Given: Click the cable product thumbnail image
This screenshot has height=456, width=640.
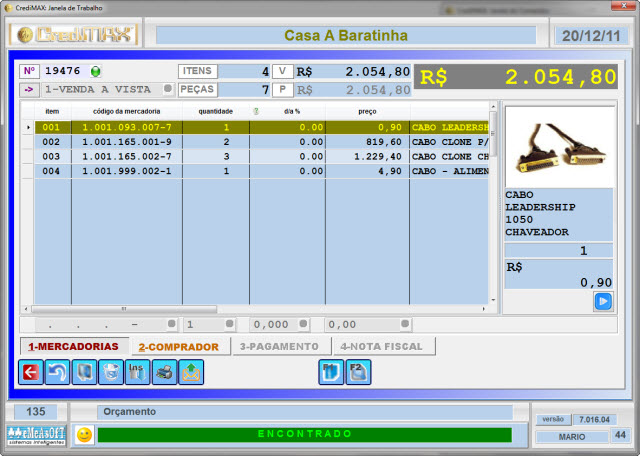Looking at the screenshot, I should click(x=558, y=145).
